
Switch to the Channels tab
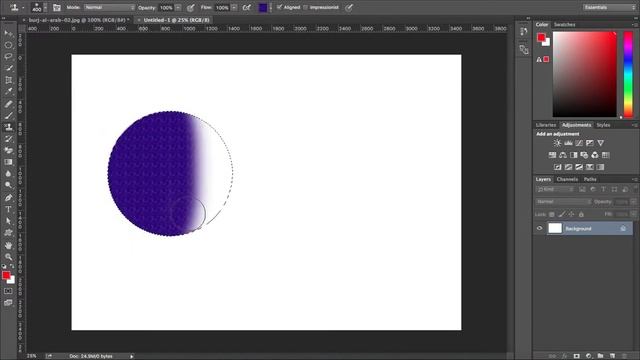(x=567, y=179)
